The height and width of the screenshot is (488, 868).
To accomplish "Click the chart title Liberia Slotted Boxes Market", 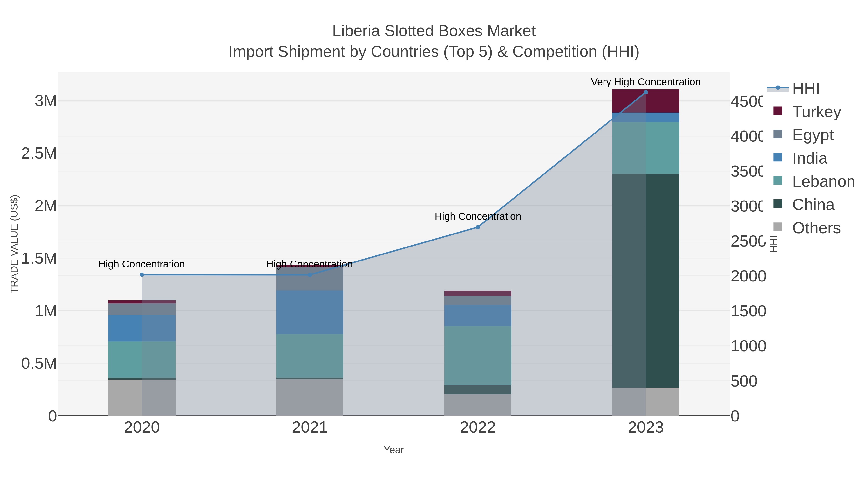I will (x=434, y=31).
